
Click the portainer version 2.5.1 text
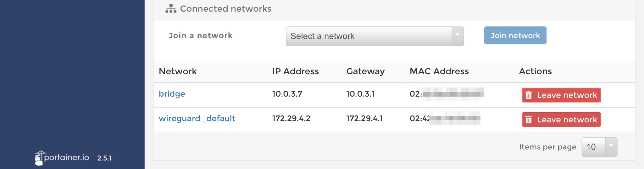pyautogui.click(x=104, y=158)
